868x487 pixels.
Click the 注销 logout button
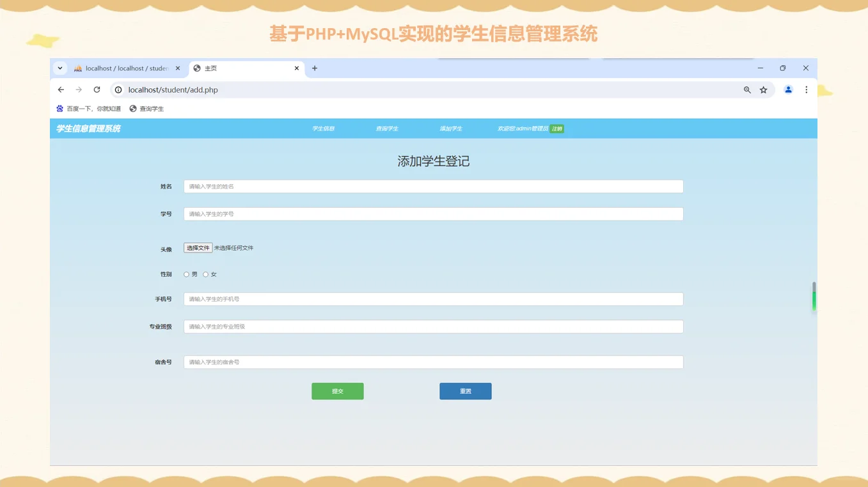[556, 128]
